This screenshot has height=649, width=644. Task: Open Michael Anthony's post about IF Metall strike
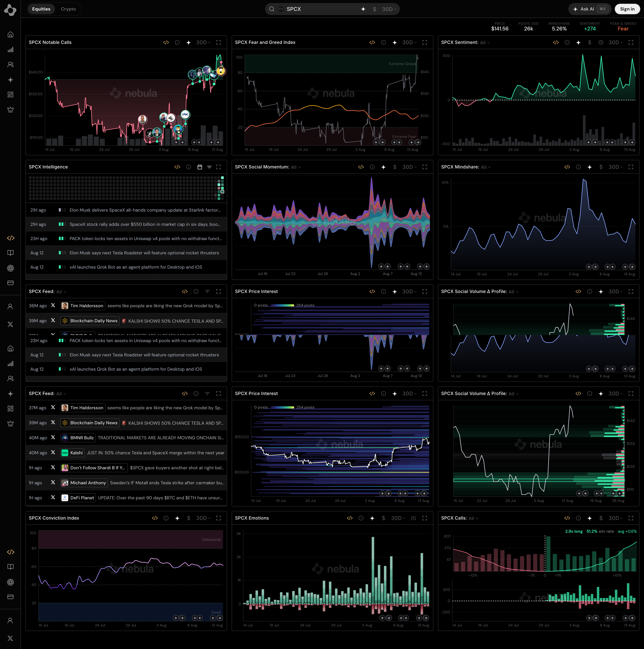tap(126, 483)
